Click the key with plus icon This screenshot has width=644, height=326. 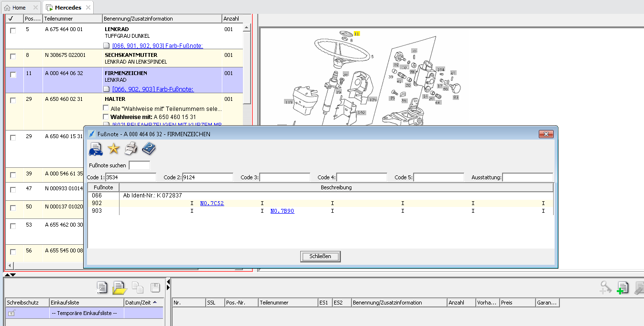pyautogui.click(x=606, y=287)
